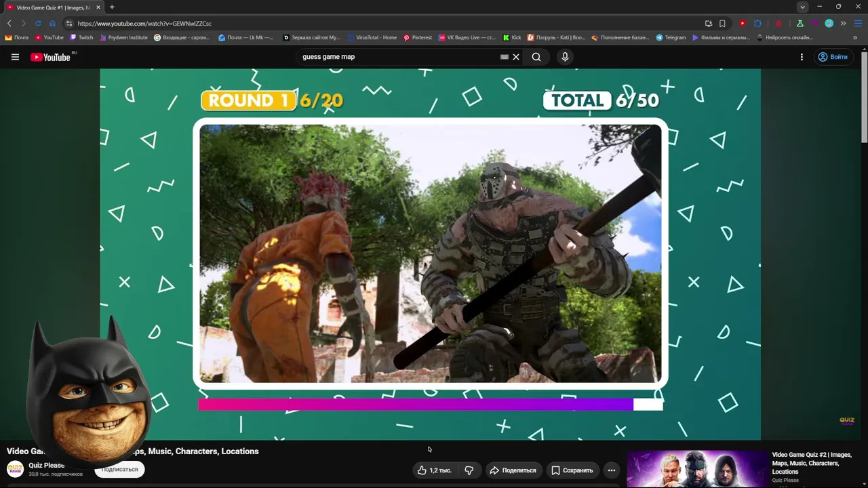
Task: Open the Фильмы и сериалы bookmark
Action: (x=721, y=37)
